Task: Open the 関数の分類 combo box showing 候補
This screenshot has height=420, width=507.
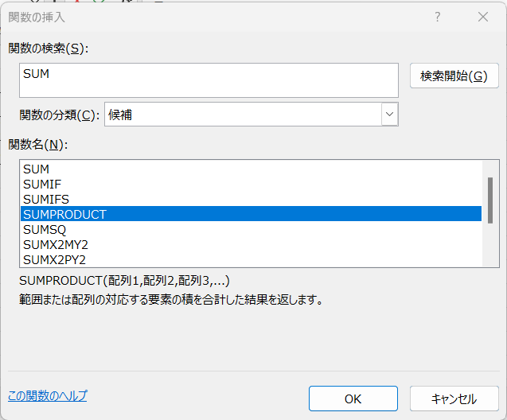Action: click(243, 115)
